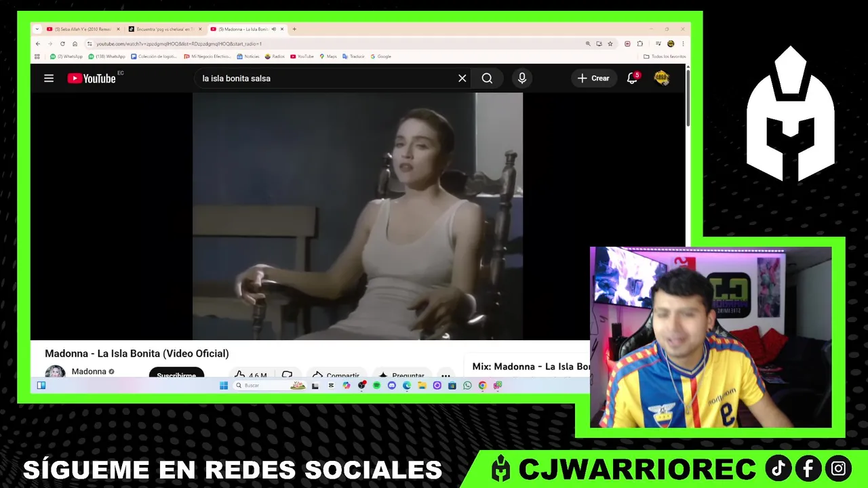Open the tab search dropdown arrow

[x=37, y=29]
